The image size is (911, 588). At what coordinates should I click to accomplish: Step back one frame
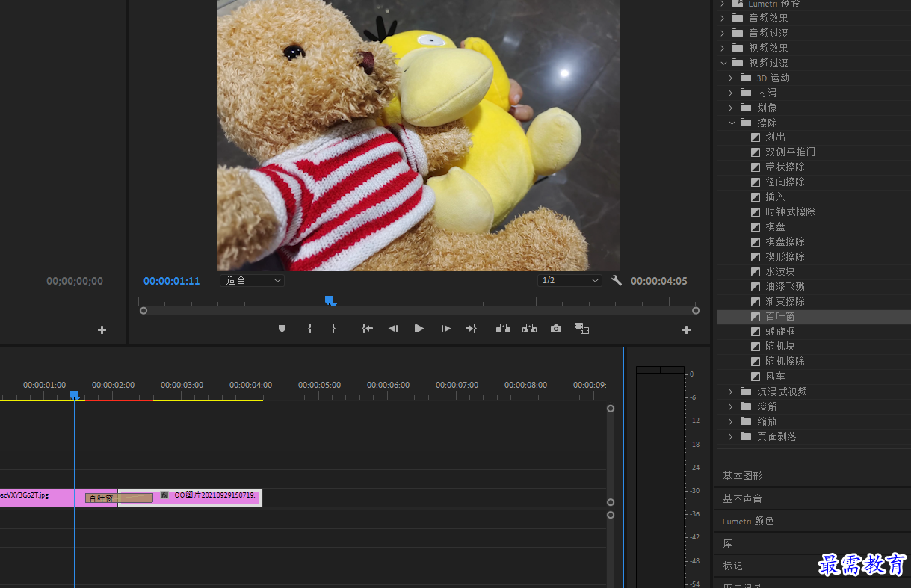coord(392,329)
